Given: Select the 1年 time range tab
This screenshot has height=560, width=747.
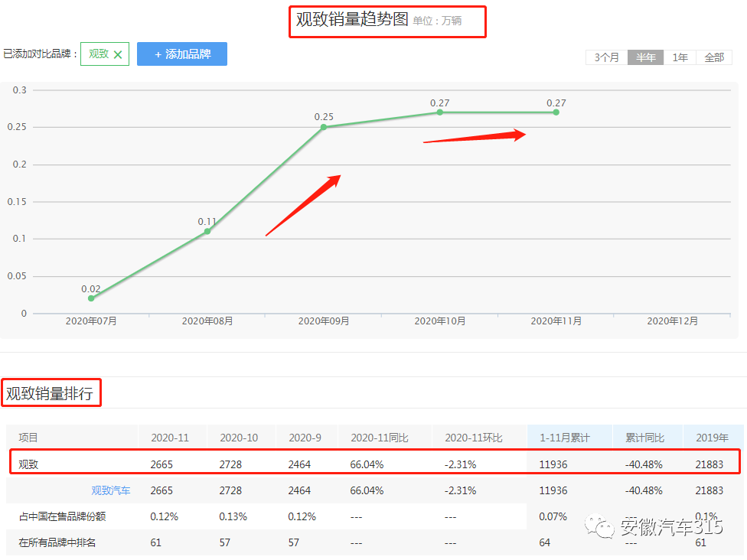Looking at the screenshot, I should tap(680, 57).
